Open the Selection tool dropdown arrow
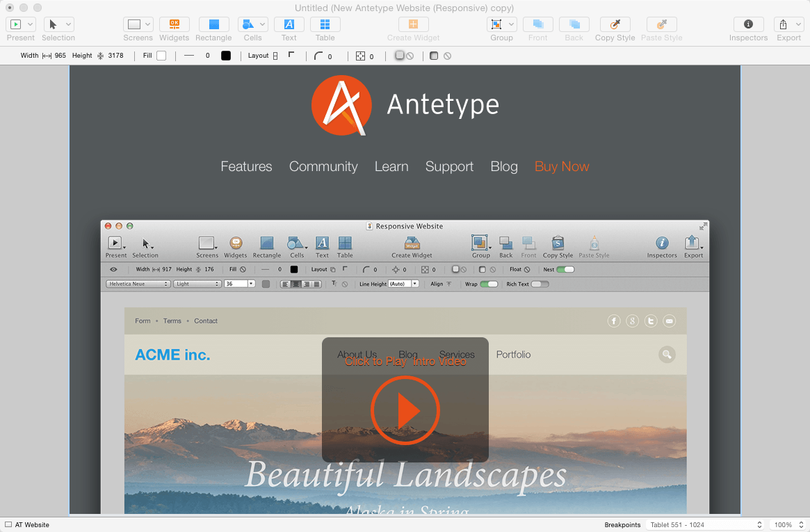This screenshot has height=532, width=810. coord(68,24)
